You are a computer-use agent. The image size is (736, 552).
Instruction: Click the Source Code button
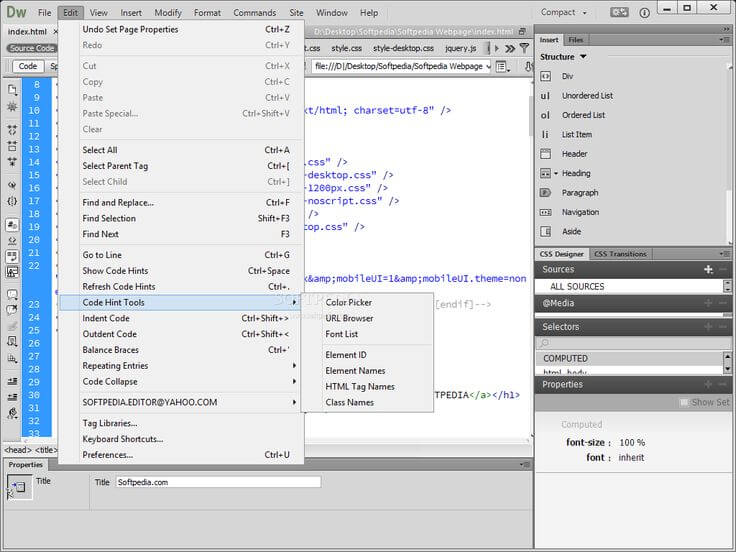(31, 48)
